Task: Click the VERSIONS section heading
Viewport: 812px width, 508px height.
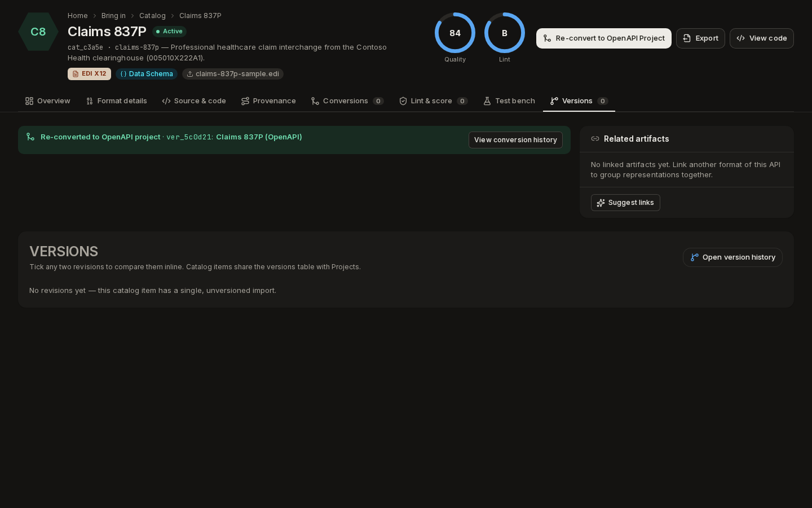Action: [64, 251]
